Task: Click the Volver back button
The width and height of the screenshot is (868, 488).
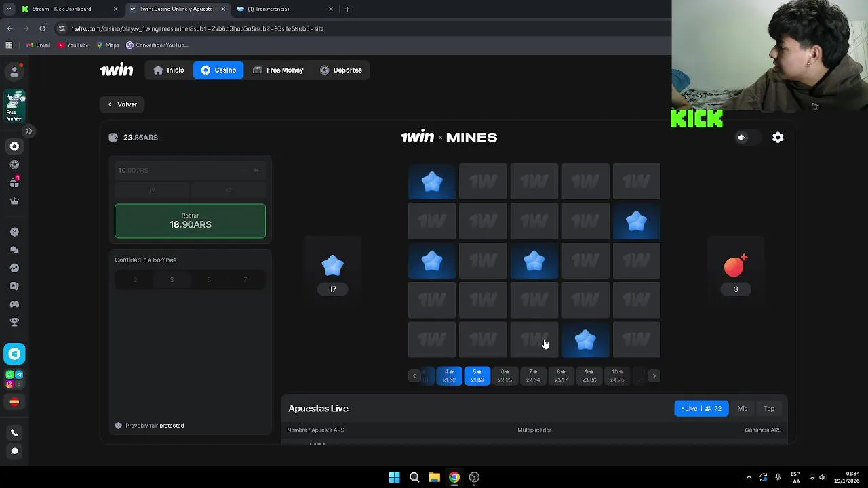Action: click(123, 104)
